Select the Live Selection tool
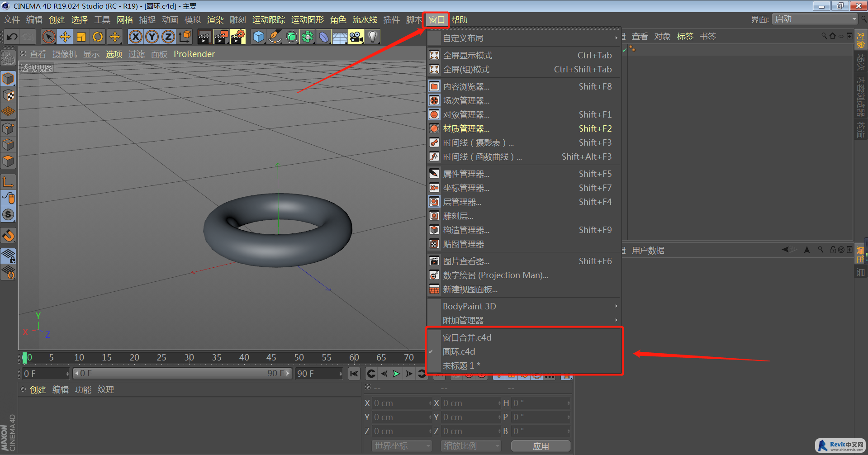Screen dimensions: 868x455 tap(49, 37)
